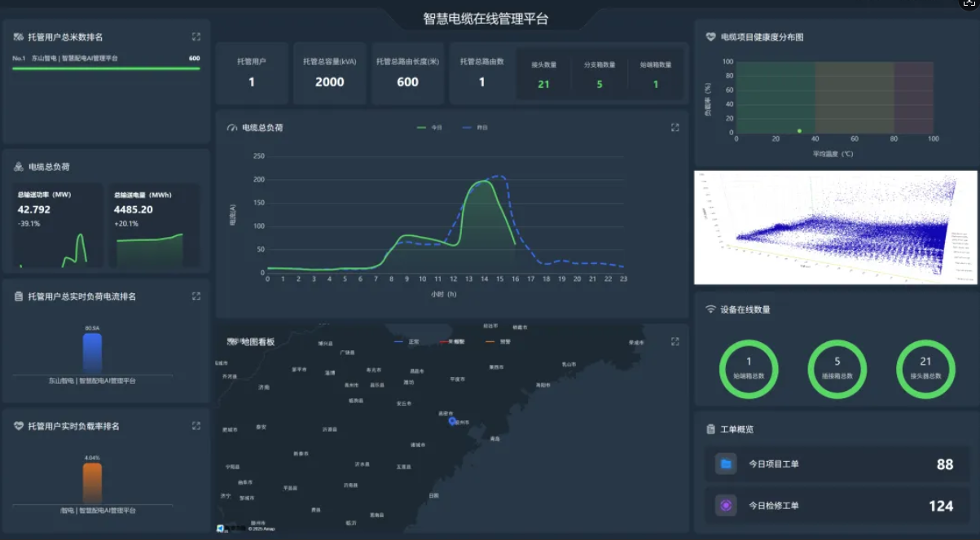This screenshot has width=980, height=540.
Task: Click the 接头数量 counter showing 21
Action: point(543,73)
